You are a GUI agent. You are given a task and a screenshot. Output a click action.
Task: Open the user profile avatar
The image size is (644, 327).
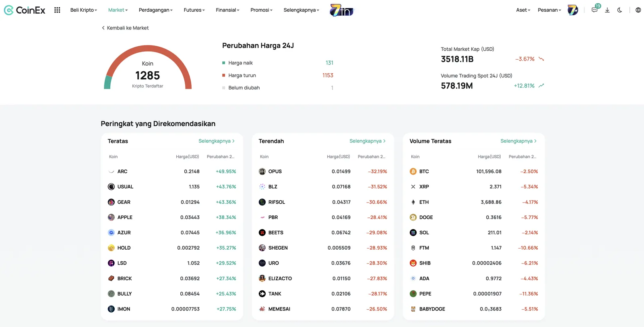(573, 10)
